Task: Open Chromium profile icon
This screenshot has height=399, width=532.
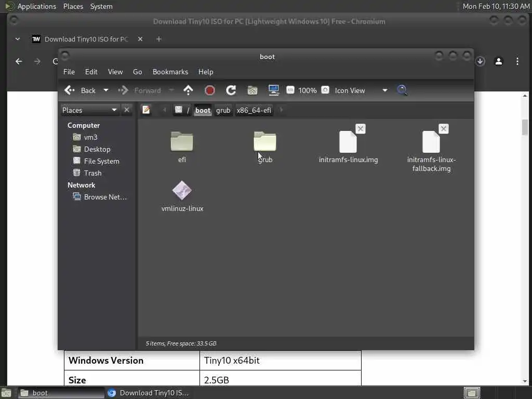Action: 498,61
